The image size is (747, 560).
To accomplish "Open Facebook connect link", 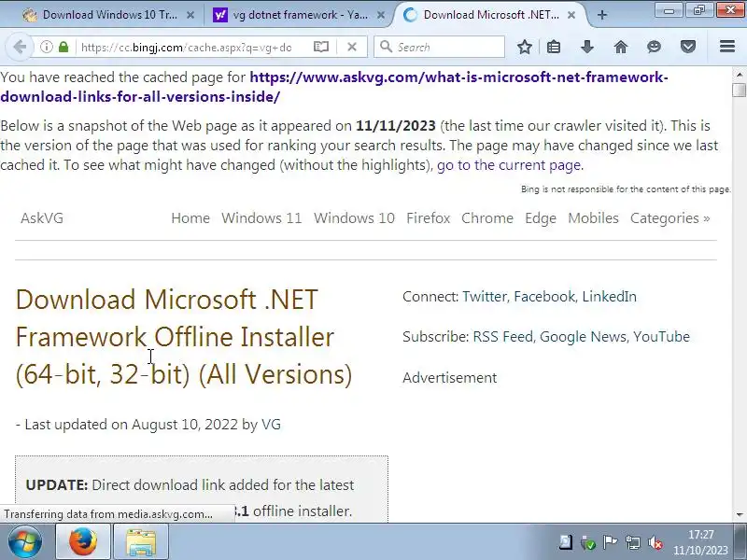I will 544,297.
